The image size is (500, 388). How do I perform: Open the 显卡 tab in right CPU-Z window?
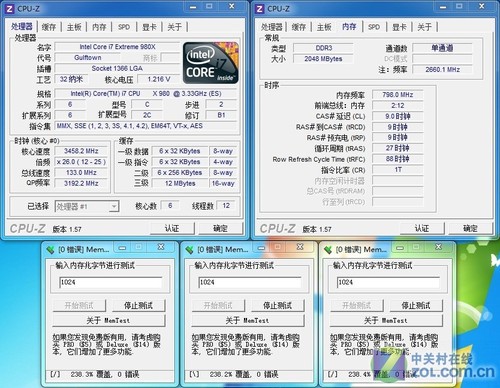click(x=399, y=27)
